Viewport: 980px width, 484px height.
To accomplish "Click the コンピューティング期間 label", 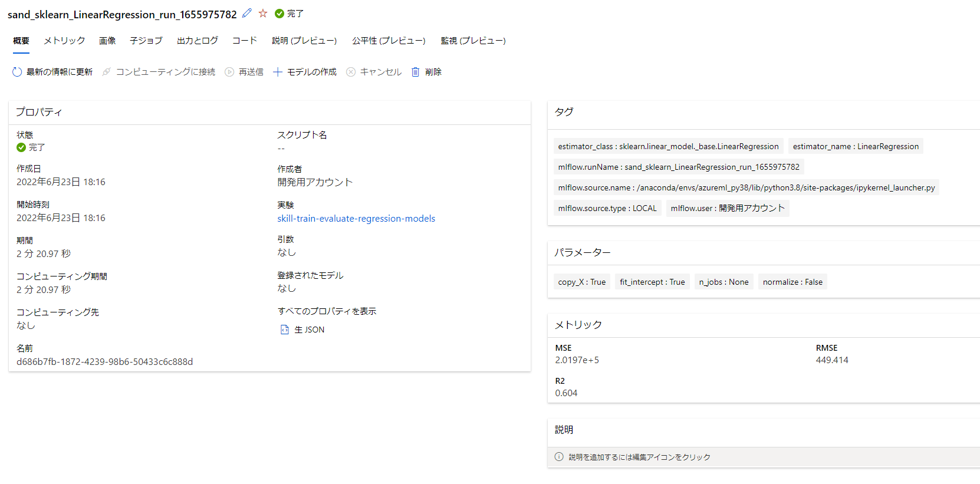I will pyautogui.click(x=62, y=276).
